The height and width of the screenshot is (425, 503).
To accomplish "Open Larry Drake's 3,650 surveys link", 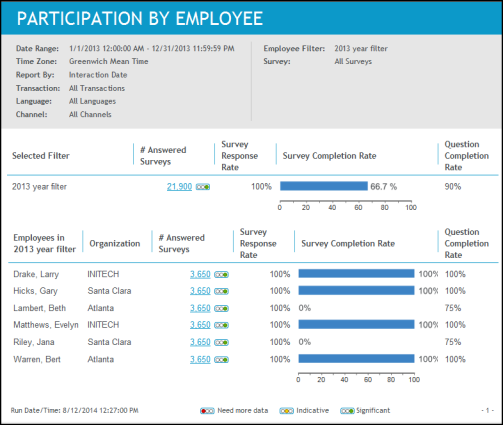I will 200,274.
